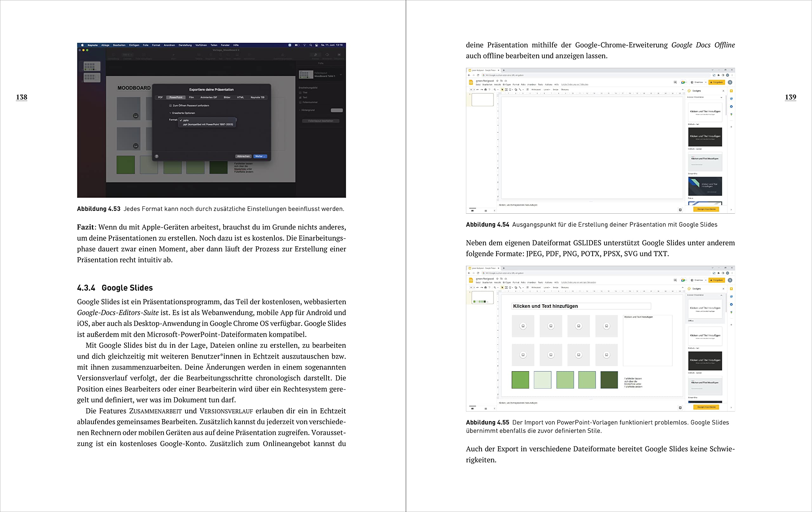Image resolution: width=812 pixels, height=512 pixels.
Task: Select the shape tool in Figure 4.54 toolbar
Action: (516, 90)
